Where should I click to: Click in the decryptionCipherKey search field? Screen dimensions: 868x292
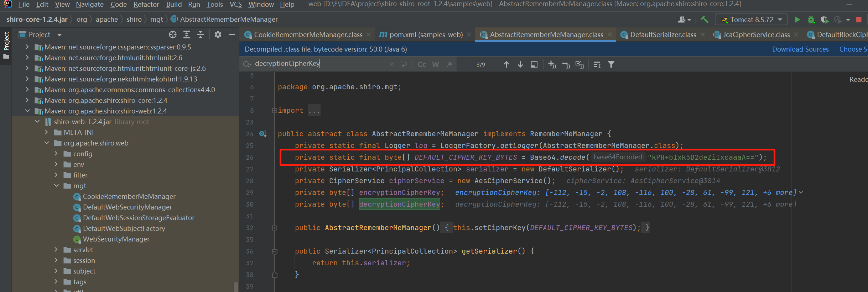point(320,64)
